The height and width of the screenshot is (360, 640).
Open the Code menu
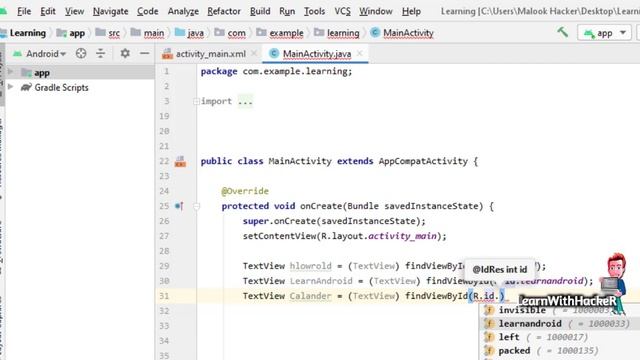click(x=147, y=11)
